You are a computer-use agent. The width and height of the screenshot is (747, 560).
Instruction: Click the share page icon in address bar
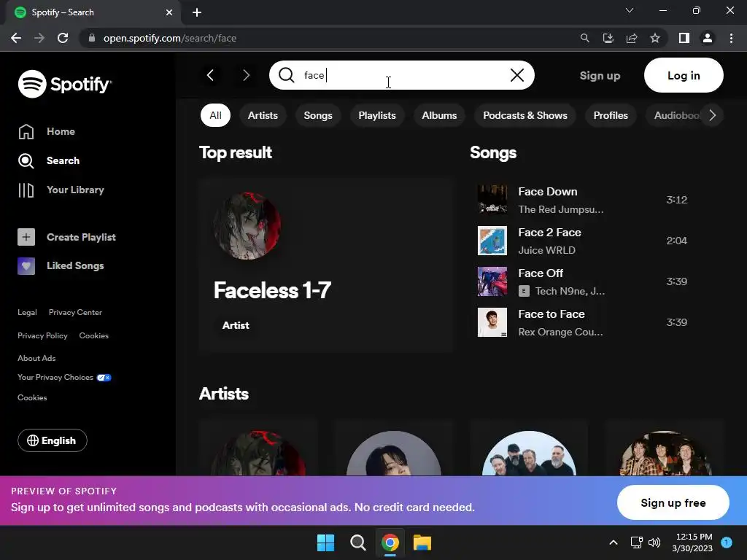pyautogui.click(x=632, y=38)
